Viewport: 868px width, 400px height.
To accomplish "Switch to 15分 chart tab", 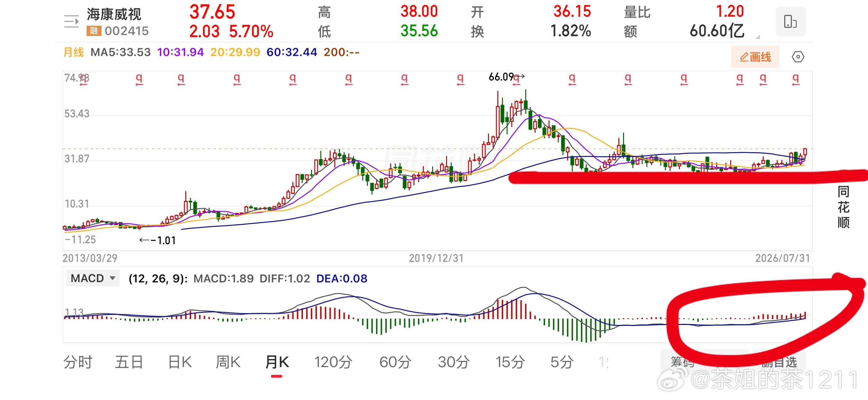I will click(x=510, y=362).
